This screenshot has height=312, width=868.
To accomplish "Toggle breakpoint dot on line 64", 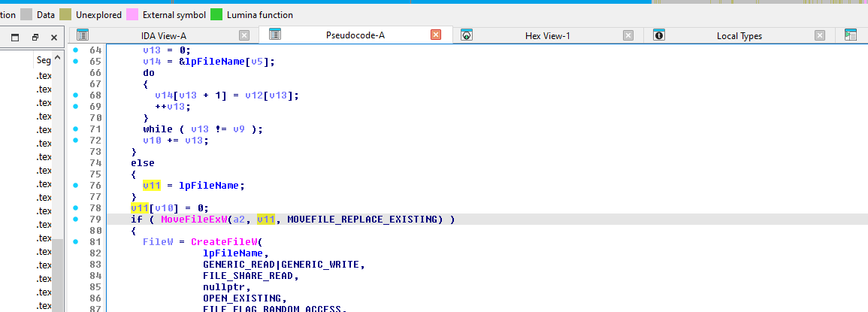I will pos(76,50).
